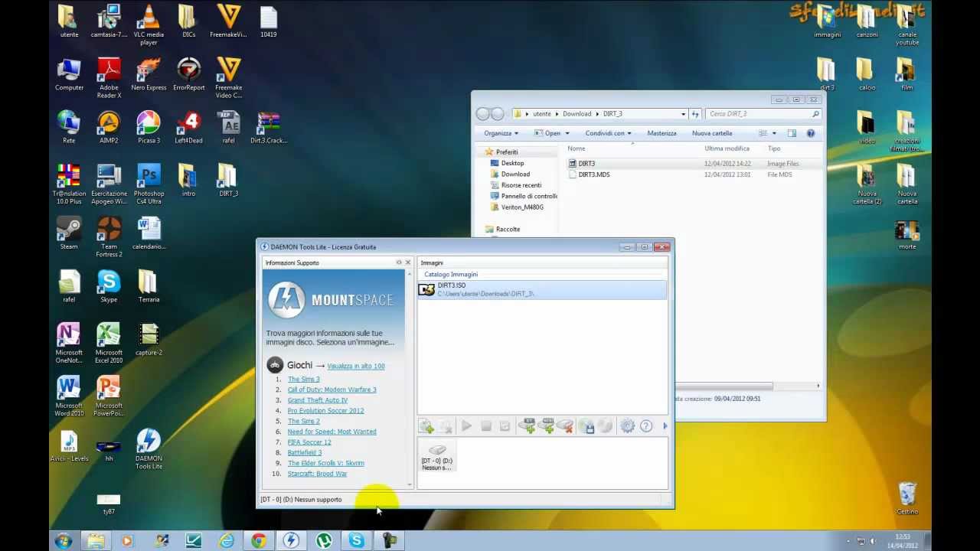980x551 pixels.
Task: Open Skype from the taskbar
Action: 357,541
